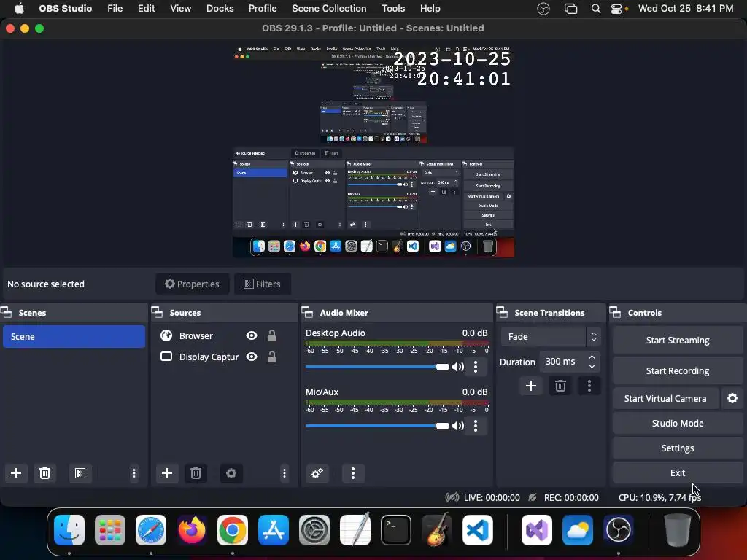This screenshot has width=747, height=560.
Task: Float the Controls dock icon
Action: (x=616, y=313)
